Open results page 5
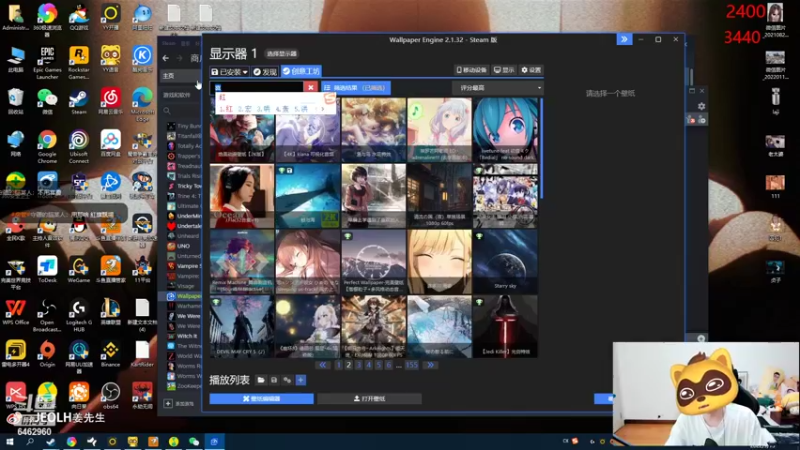 click(379, 365)
